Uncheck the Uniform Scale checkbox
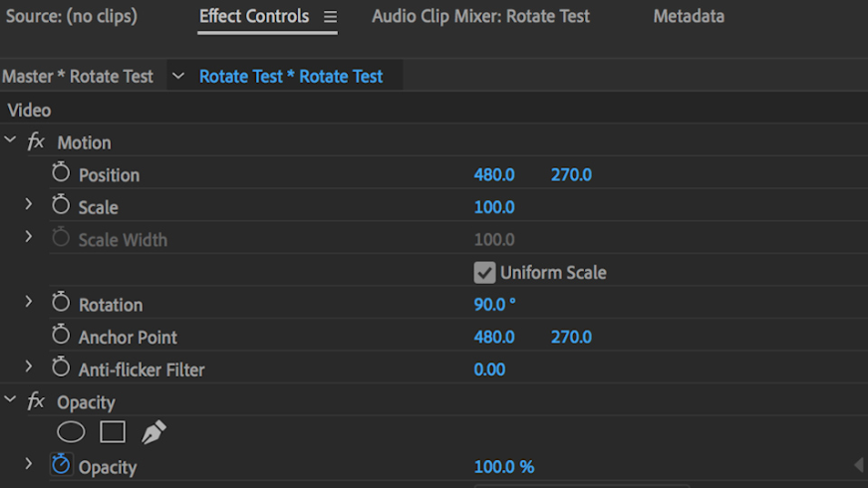Screen dimensions: 868x488 point(484,272)
